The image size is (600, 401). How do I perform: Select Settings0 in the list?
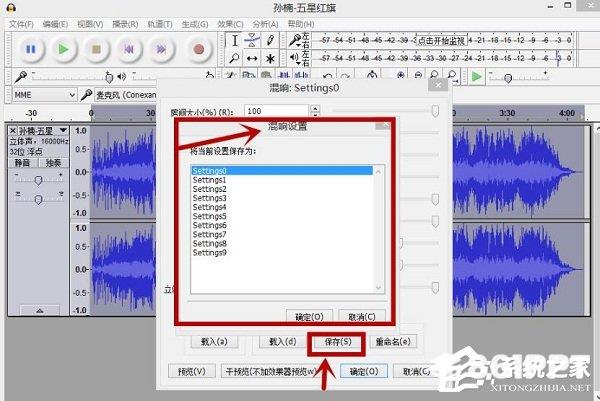[282, 171]
